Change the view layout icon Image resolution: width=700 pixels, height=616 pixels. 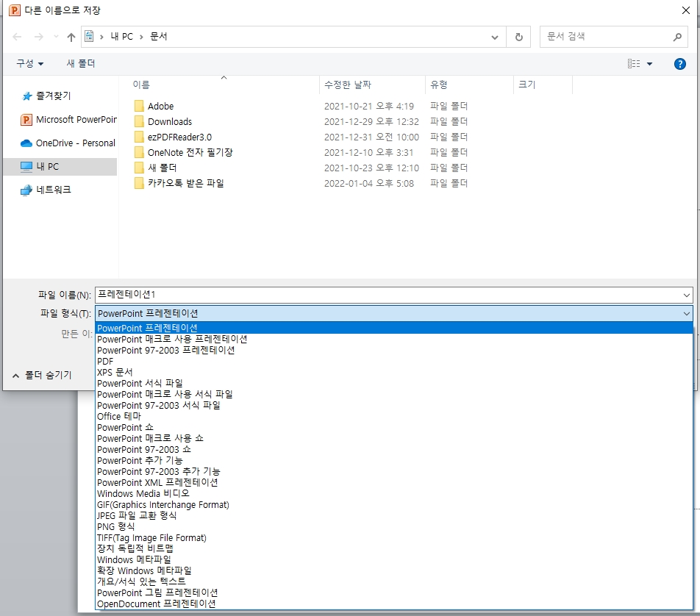click(634, 63)
